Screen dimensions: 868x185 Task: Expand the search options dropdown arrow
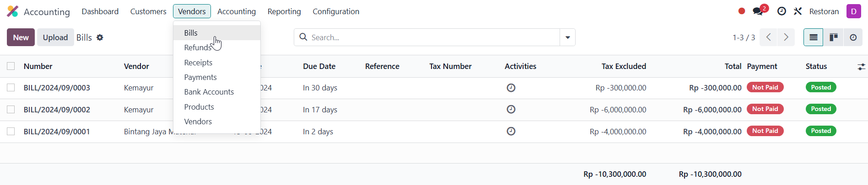click(567, 37)
